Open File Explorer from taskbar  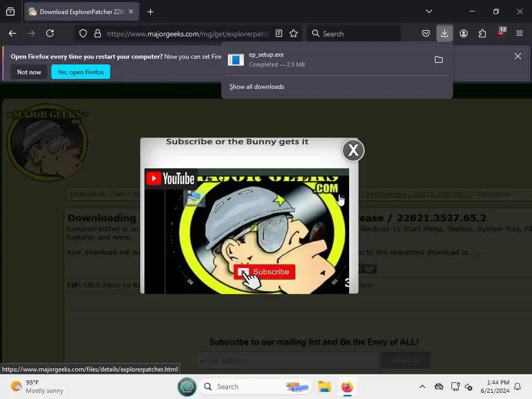[324, 387]
